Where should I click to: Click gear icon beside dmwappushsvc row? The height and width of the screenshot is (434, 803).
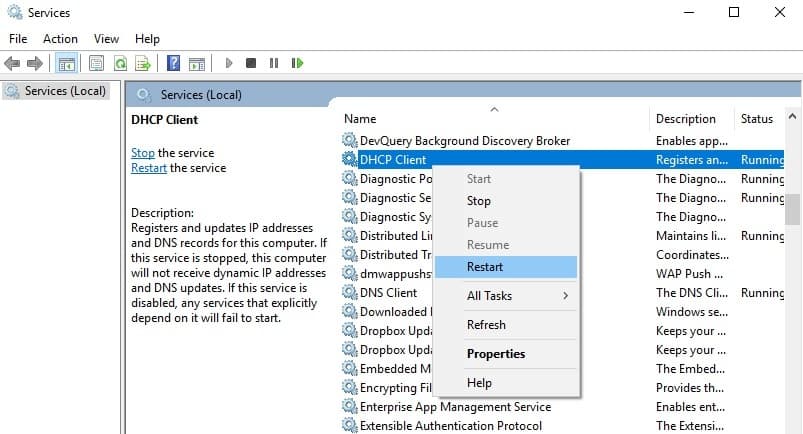[350, 273]
